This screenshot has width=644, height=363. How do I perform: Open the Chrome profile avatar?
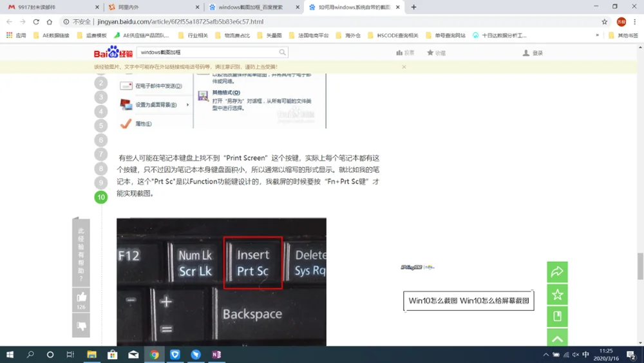621,22
